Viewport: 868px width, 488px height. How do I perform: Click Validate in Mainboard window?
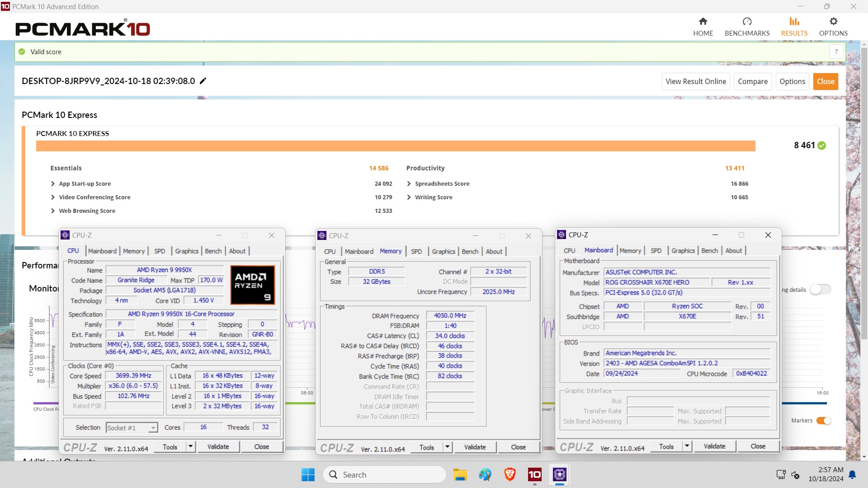point(714,446)
